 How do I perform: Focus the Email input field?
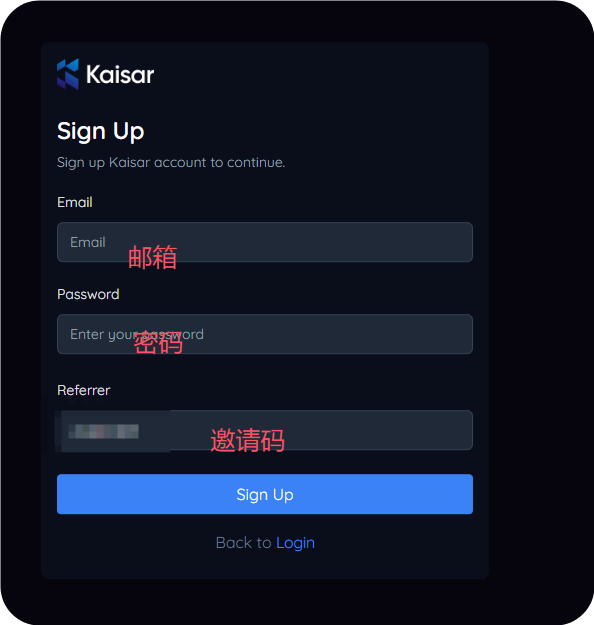click(x=265, y=242)
